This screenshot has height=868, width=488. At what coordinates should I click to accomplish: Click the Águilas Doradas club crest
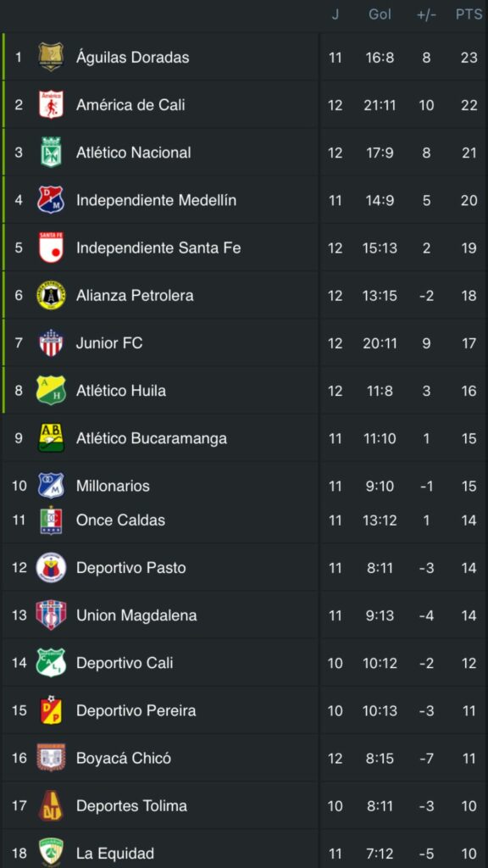pos(53,58)
